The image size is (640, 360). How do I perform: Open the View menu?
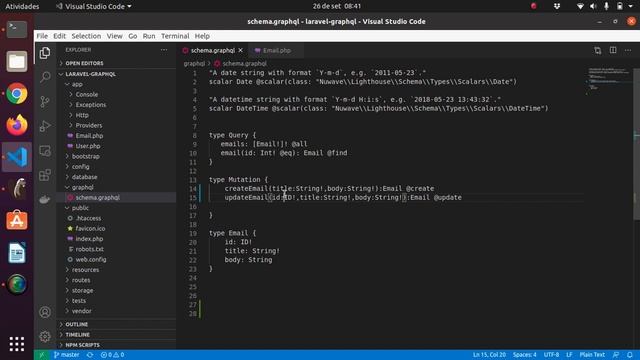pos(115,36)
